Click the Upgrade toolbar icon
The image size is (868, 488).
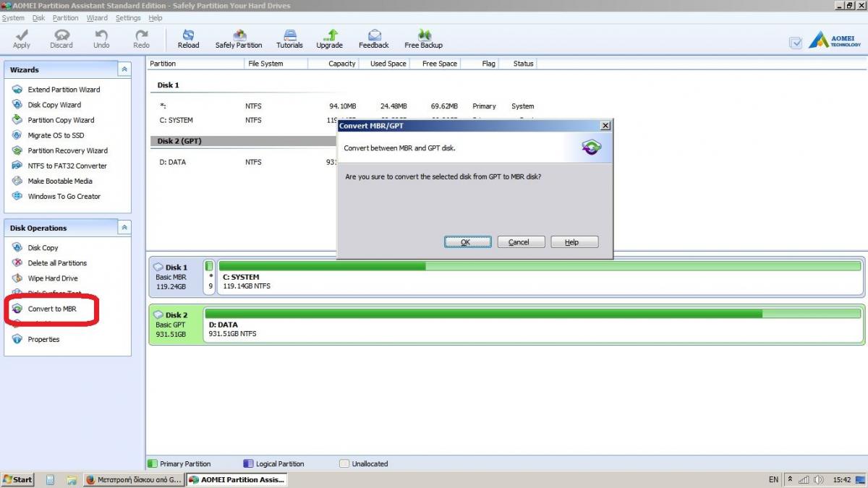click(x=329, y=39)
